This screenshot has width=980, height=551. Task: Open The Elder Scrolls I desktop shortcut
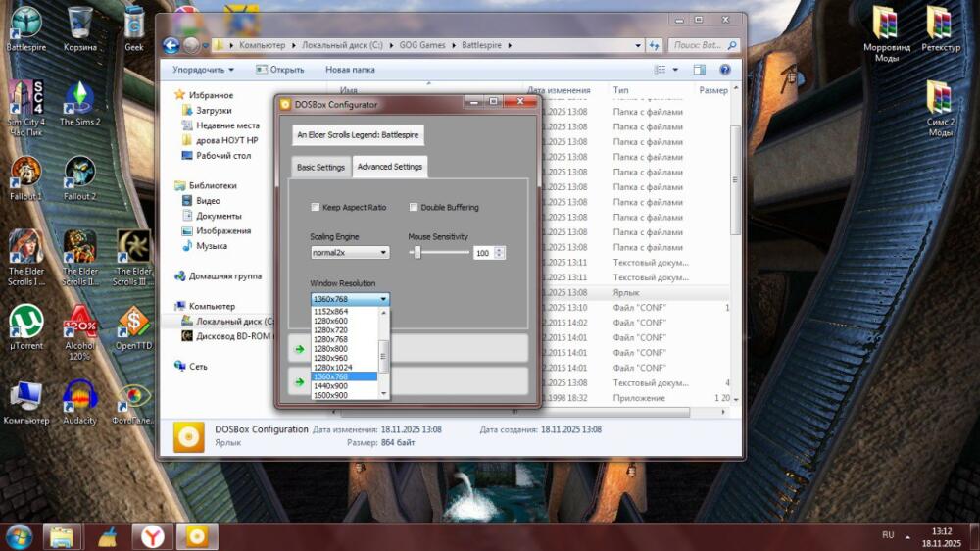(x=25, y=258)
